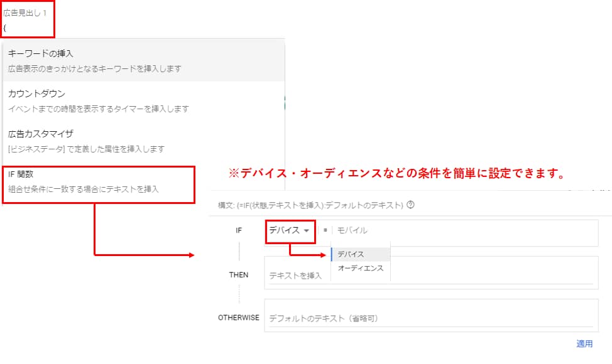This screenshot has width=612, height=364.
Task: Click the red note about デバイス・オーディエンス
Action: (x=395, y=174)
